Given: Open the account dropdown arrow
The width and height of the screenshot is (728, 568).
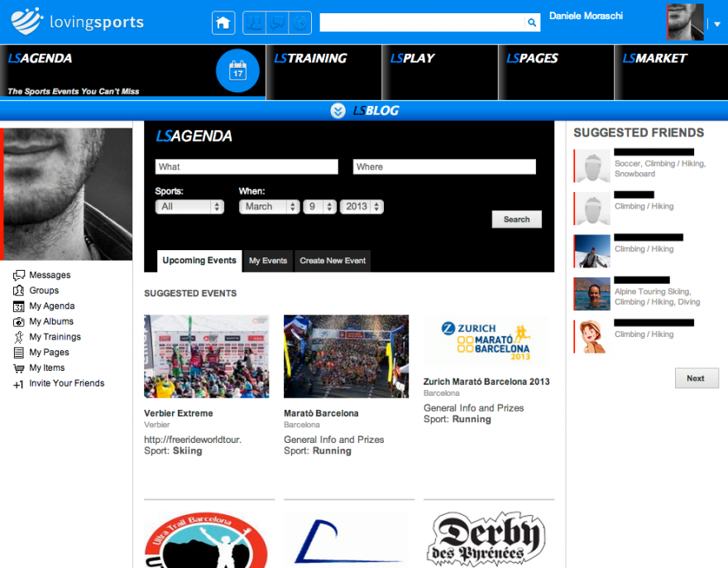Looking at the screenshot, I should point(717,24).
